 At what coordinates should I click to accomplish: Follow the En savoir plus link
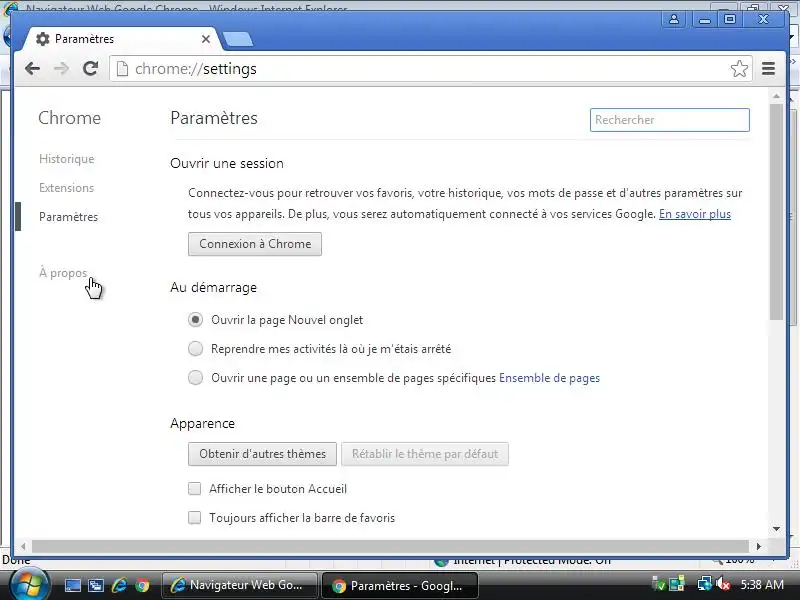695,214
